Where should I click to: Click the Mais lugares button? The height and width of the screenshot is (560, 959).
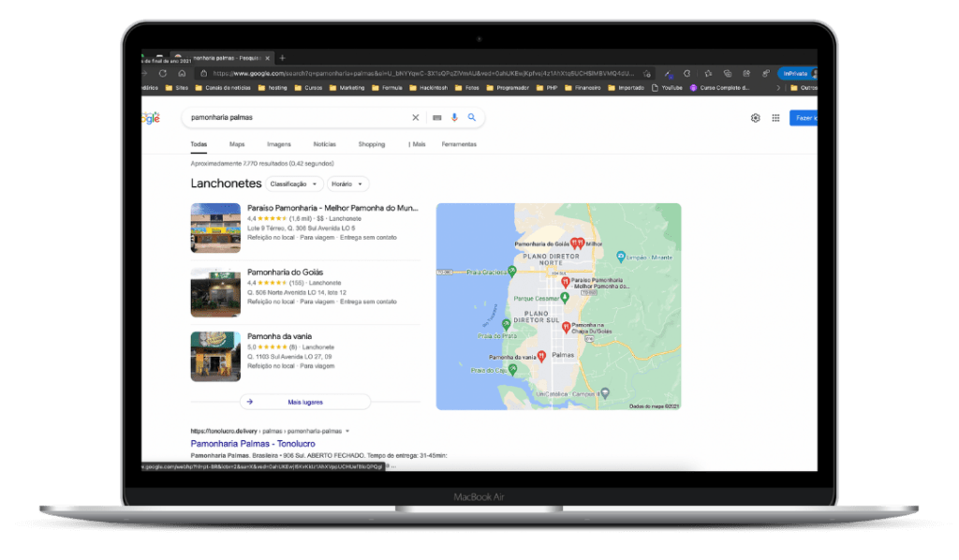305,402
